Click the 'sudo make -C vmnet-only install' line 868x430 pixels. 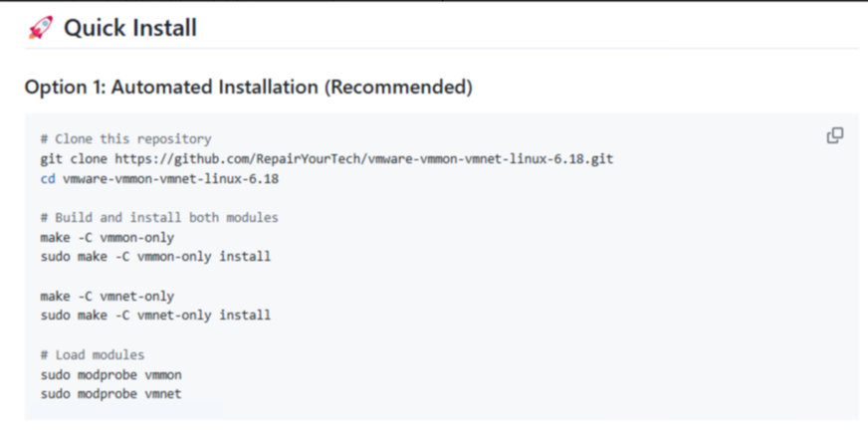[155, 316]
